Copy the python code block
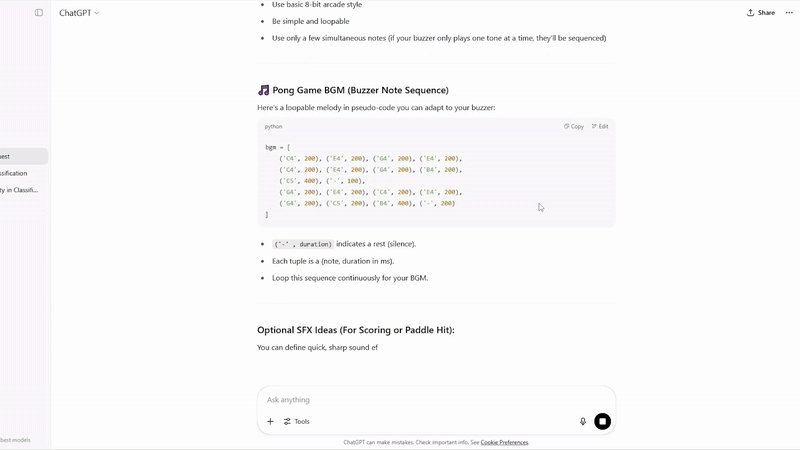 (x=574, y=127)
